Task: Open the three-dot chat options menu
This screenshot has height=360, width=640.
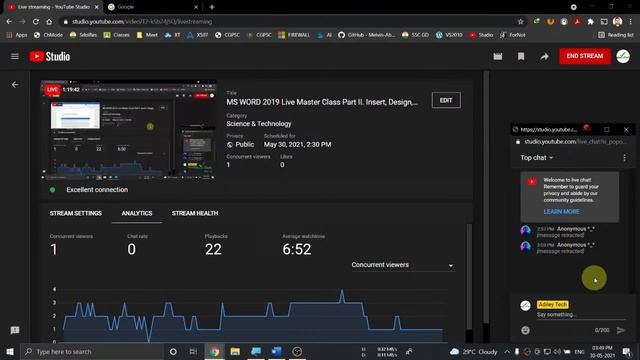Action: coord(624,158)
